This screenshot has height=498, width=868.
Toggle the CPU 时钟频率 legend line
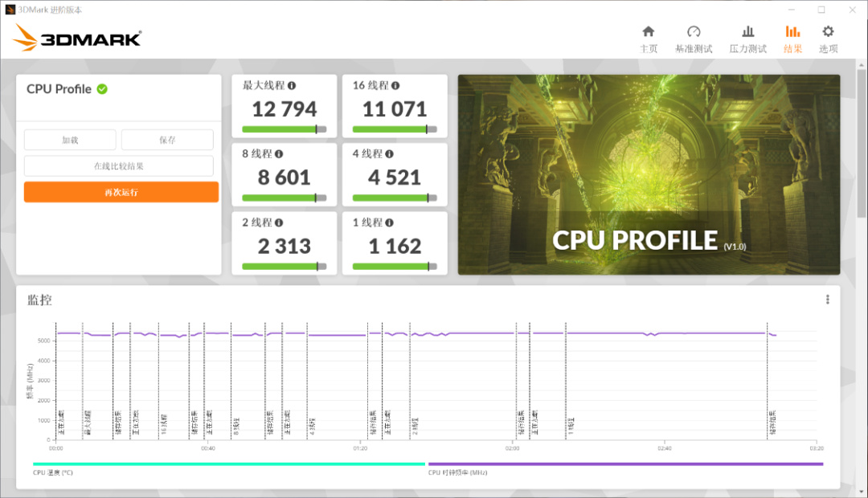(625, 463)
